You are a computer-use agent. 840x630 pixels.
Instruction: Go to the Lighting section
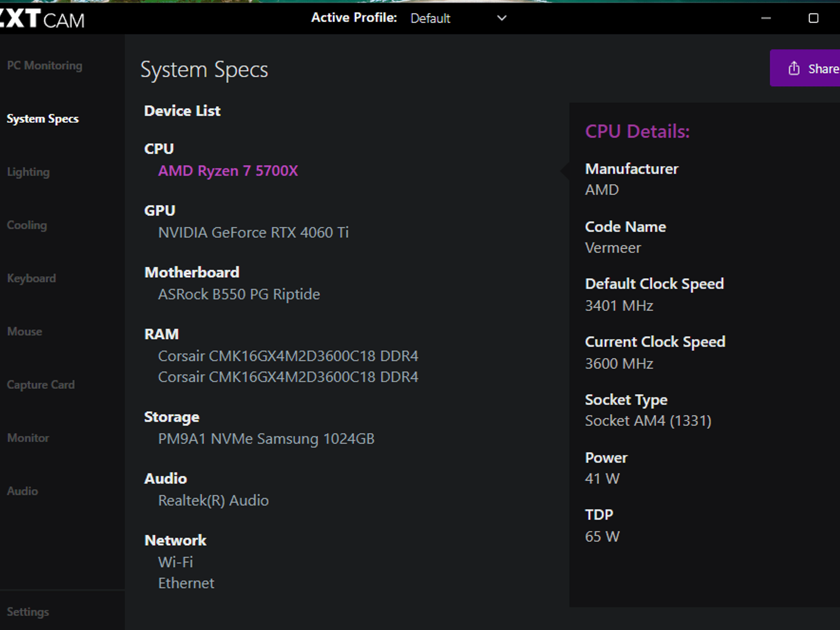coord(28,172)
